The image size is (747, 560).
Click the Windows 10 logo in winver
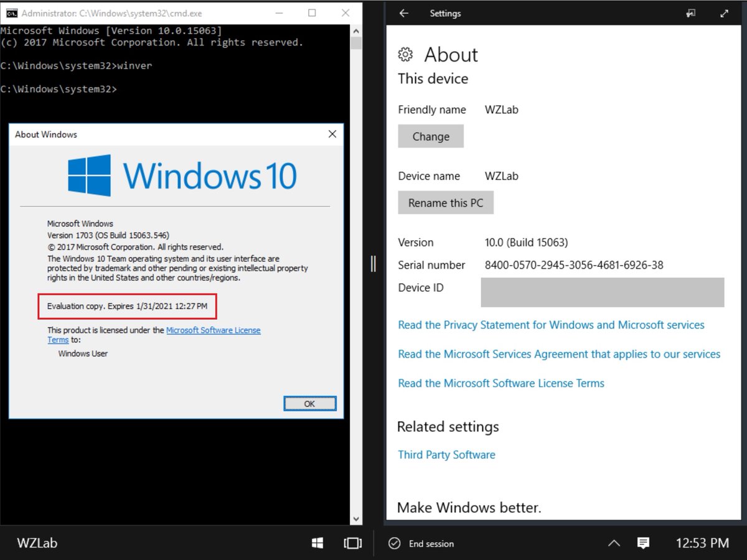pyautogui.click(x=182, y=175)
